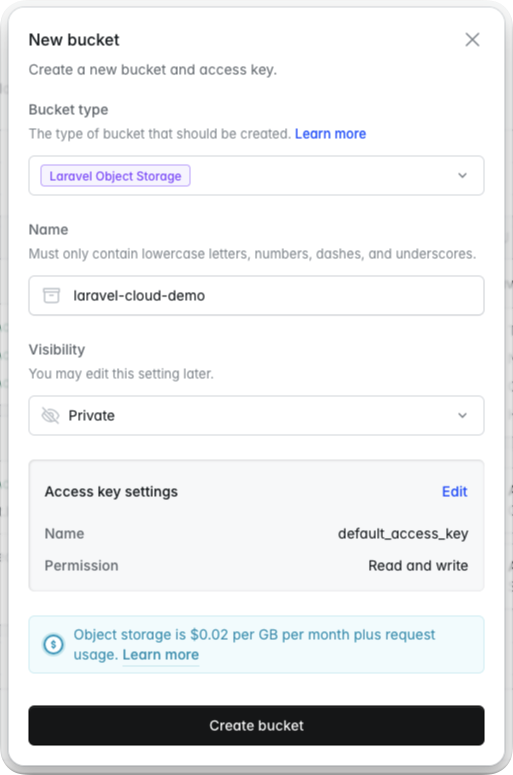
Task: Click the Permission label in access key settings
Action: 82,565
